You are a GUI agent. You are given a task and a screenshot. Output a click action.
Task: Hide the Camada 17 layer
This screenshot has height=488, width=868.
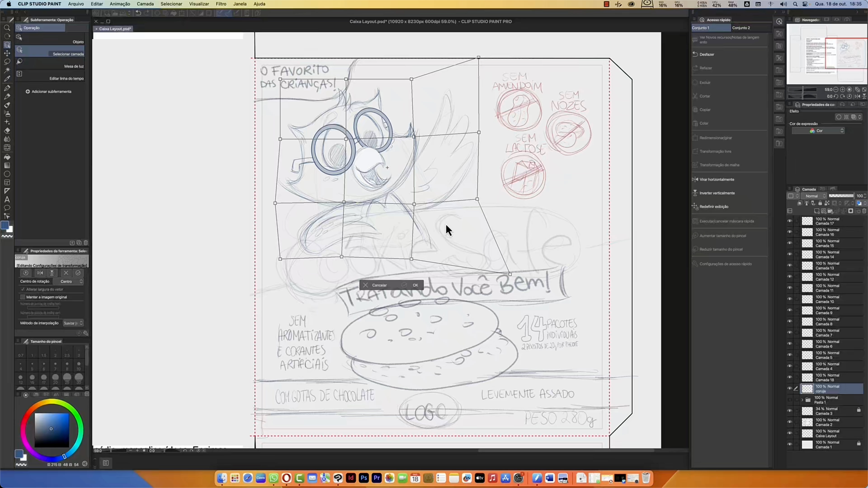pos(790,221)
